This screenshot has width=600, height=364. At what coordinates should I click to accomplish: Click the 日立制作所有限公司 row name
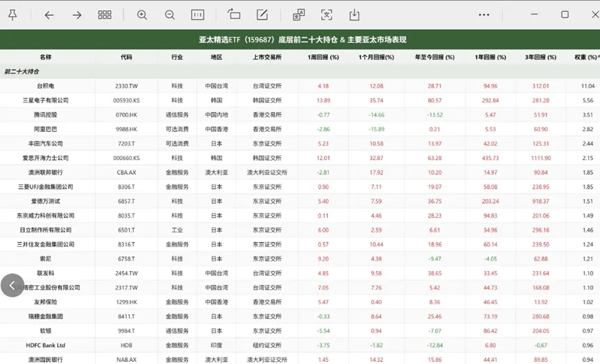pos(46,229)
